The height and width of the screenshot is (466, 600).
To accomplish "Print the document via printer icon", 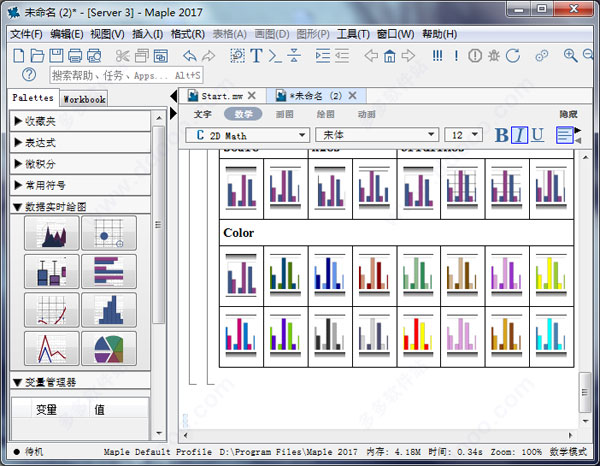I will point(75,56).
